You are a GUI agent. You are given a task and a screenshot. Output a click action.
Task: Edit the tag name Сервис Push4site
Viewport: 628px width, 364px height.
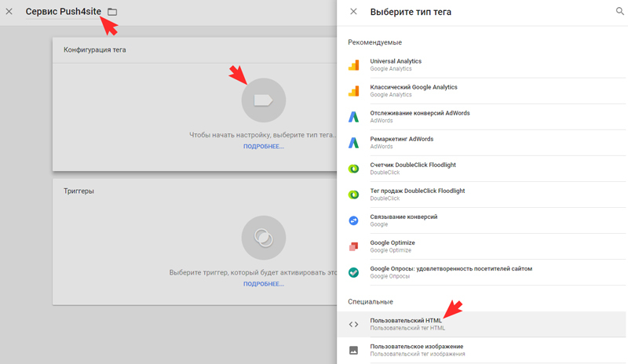click(64, 12)
